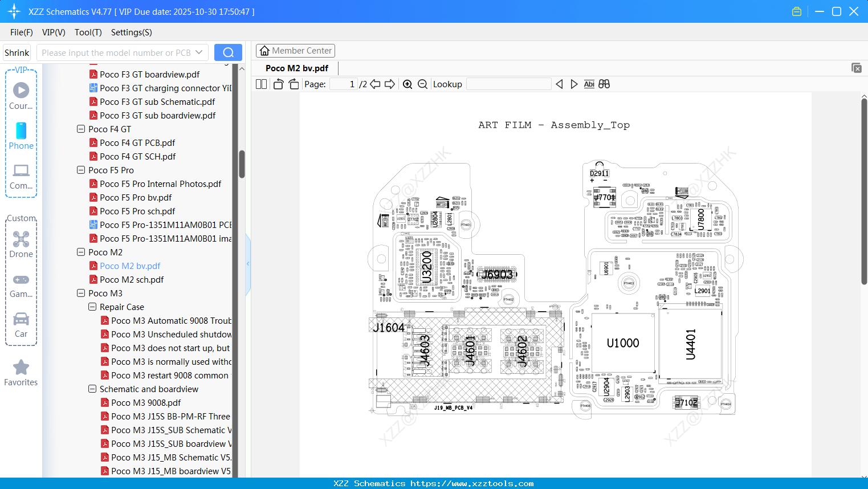Open the Drone category

point(21,244)
